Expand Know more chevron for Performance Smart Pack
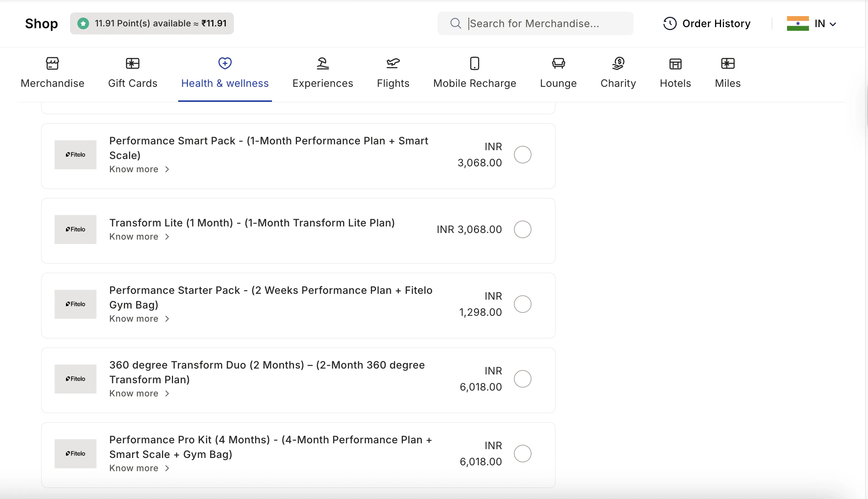 point(167,169)
